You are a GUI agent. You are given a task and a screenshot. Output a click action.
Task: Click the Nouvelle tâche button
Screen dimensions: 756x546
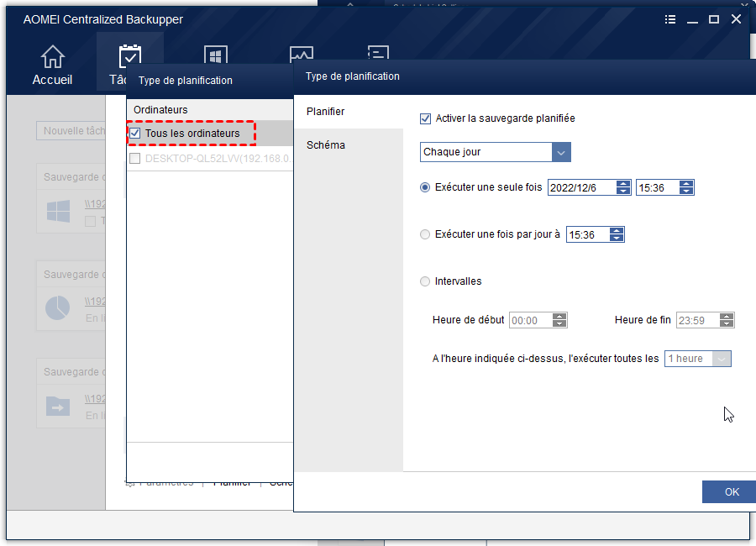pos(71,131)
